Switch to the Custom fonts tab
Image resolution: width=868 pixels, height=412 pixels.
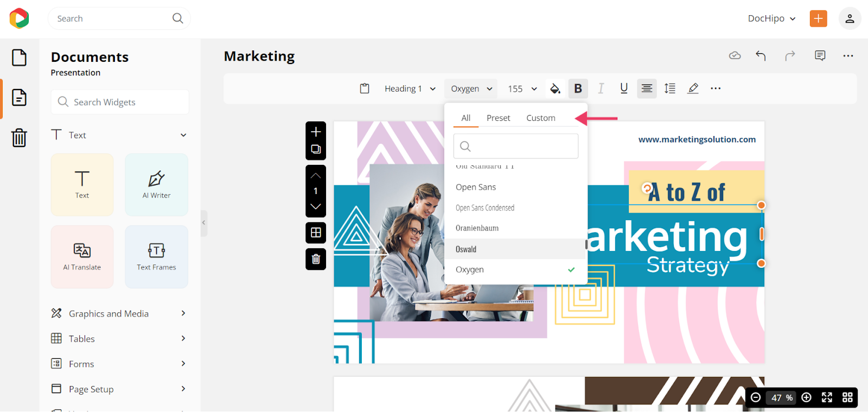click(x=540, y=118)
